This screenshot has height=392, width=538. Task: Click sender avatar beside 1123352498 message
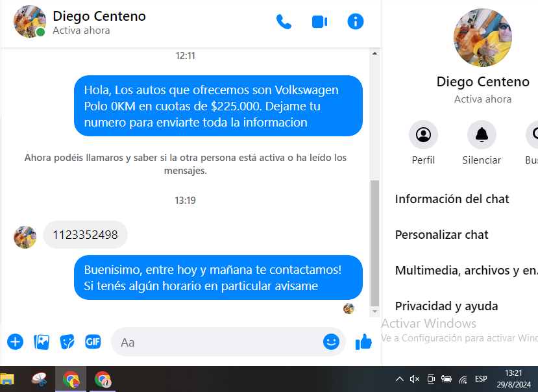[25, 237]
